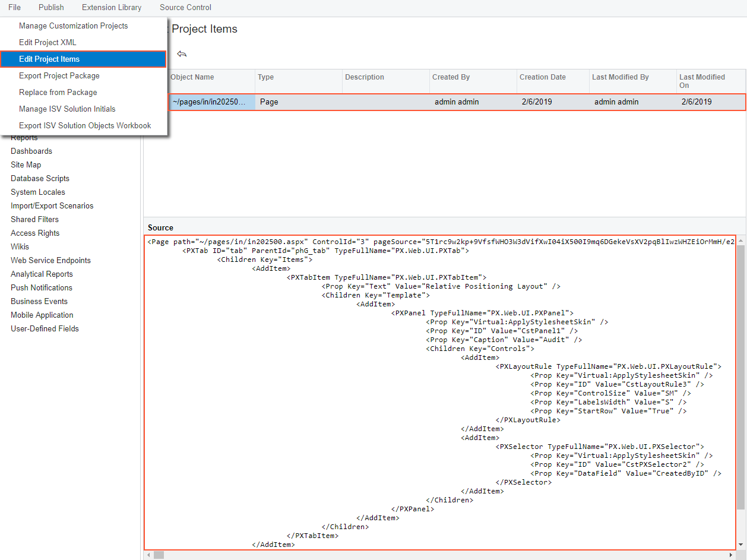Screen dimensions: 747x560
Task: Select Replace from Package menu entry
Action: tap(58, 93)
